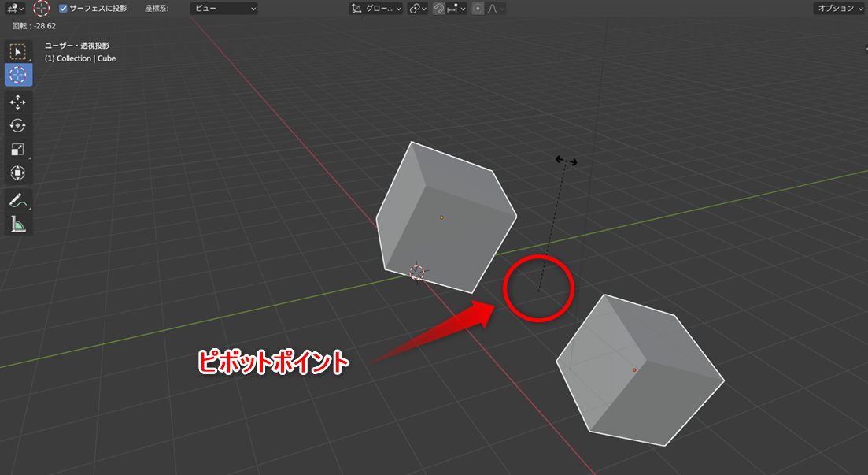Activate the 3D Cursor tool in the toolbar
Image resolution: width=868 pixels, height=475 pixels.
coord(18,75)
